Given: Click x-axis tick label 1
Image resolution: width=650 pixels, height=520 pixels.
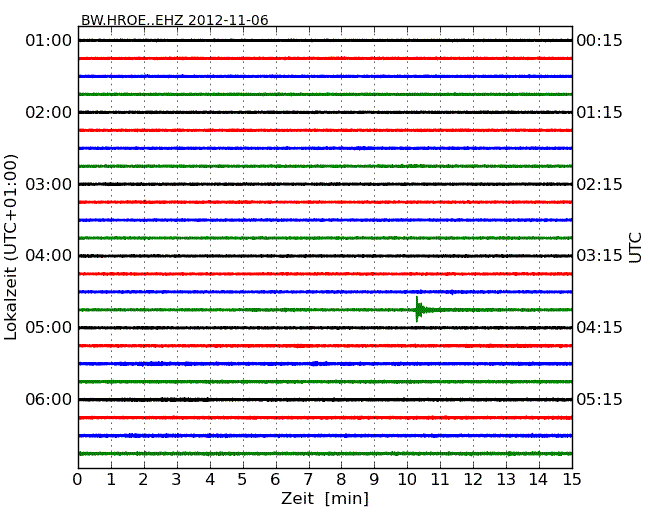Looking at the screenshot, I should (111, 480).
